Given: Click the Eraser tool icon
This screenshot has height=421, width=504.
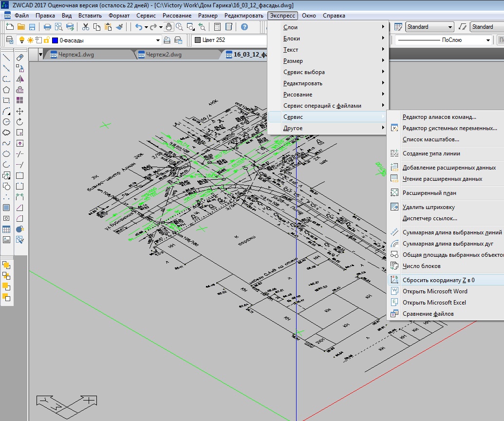Looking at the screenshot, I should coord(20,57).
